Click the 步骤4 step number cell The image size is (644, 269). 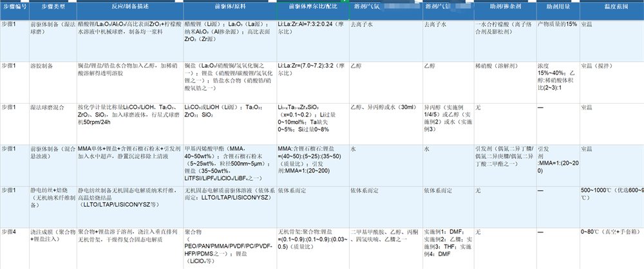point(14,248)
